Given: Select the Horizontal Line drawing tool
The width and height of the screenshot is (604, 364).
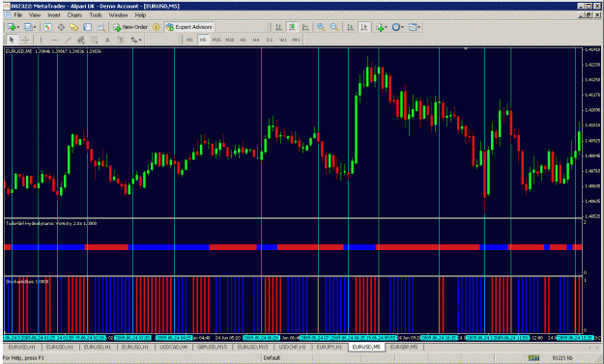Looking at the screenshot, I should pyautogui.click(x=54, y=40).
